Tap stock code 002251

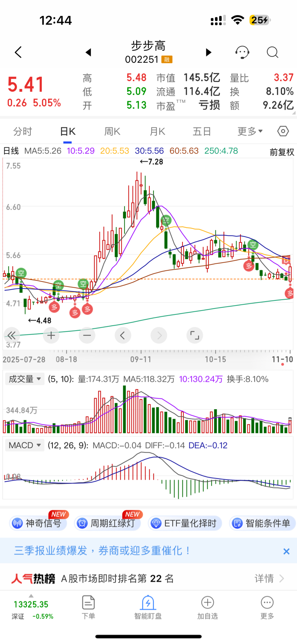[142, 60]
